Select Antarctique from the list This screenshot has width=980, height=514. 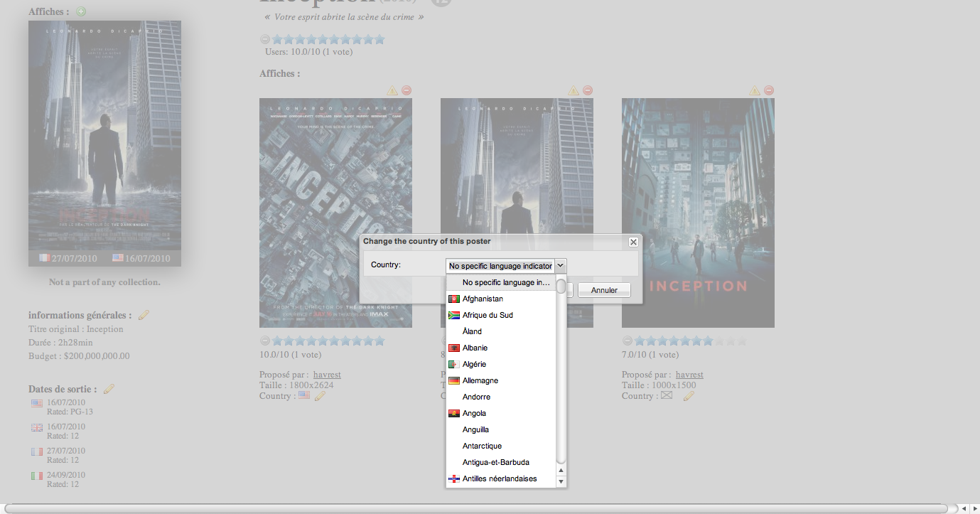[500, 446]
